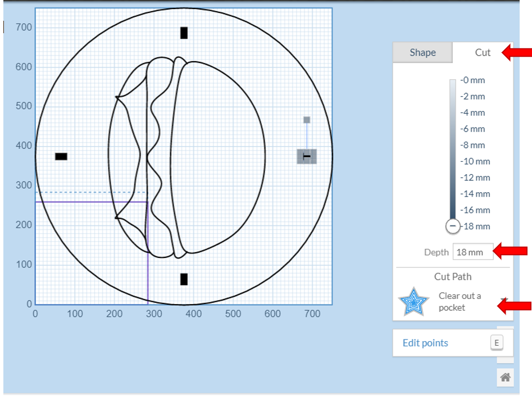532x399 pixels.
Task: Switch to the Shape tab
Action: (422, 53)
